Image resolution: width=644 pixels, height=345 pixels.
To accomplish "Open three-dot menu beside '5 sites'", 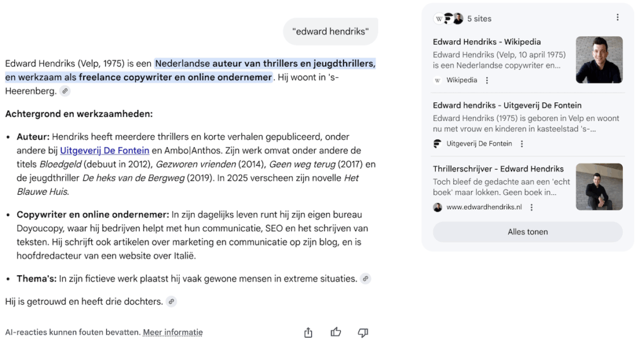I will click(617, 18).
